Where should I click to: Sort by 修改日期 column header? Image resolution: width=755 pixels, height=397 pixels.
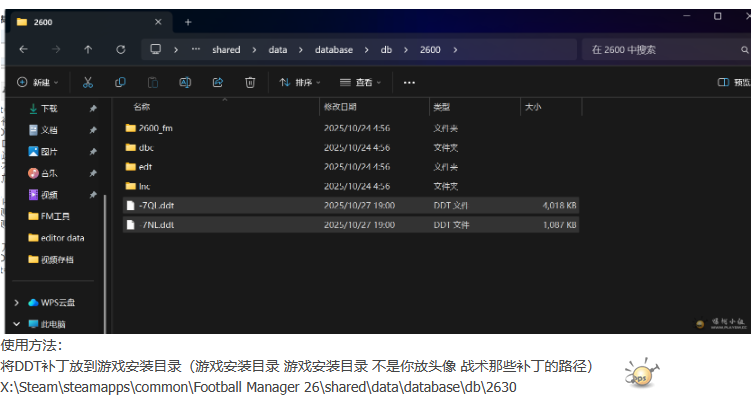(340, 107)
